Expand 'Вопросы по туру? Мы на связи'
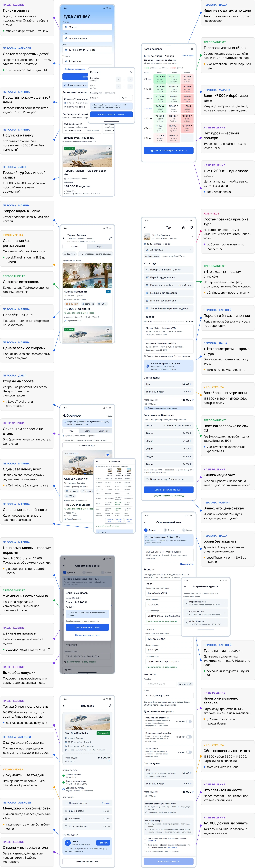Viewport: 255px width, 868px height. pyautogui.click(x=169, y=479)
